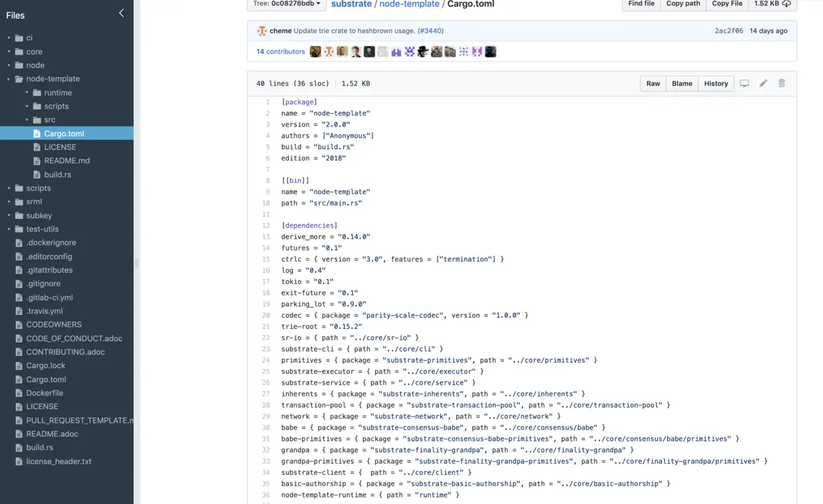Image resolution: width=823 pixels, height=504 pixels.
Task: Expand the srml folder arrow
Action: pos(9,202)
